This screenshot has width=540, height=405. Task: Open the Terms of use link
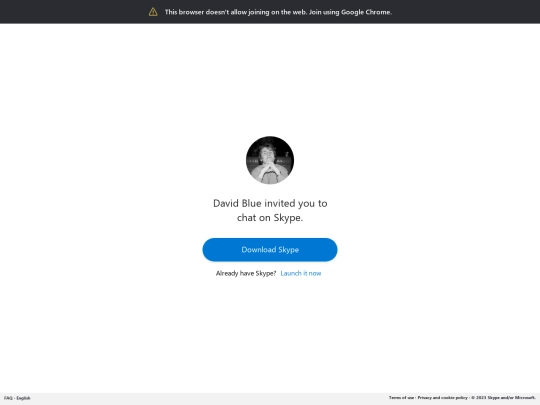click(x=402, y=397)
